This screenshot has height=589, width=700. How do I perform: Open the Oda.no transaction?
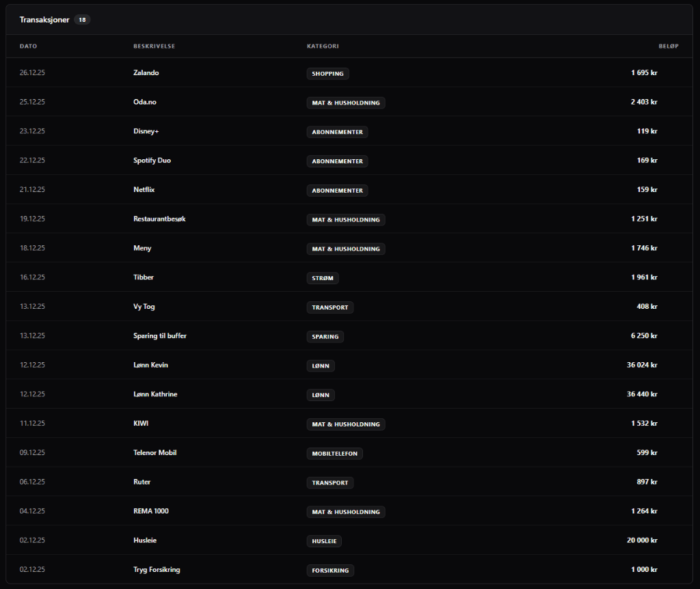pyautogui.click(x=145, y=102)
